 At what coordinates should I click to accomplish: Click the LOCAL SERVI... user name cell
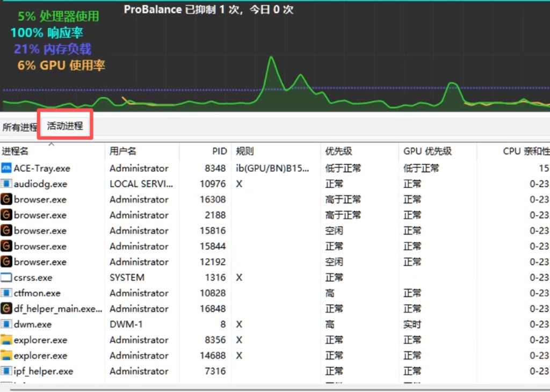click(x=141, y=184)
